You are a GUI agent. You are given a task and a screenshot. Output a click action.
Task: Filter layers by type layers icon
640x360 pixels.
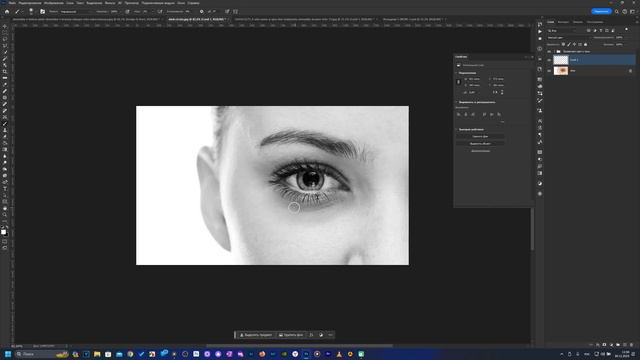(x=601, y=31)
